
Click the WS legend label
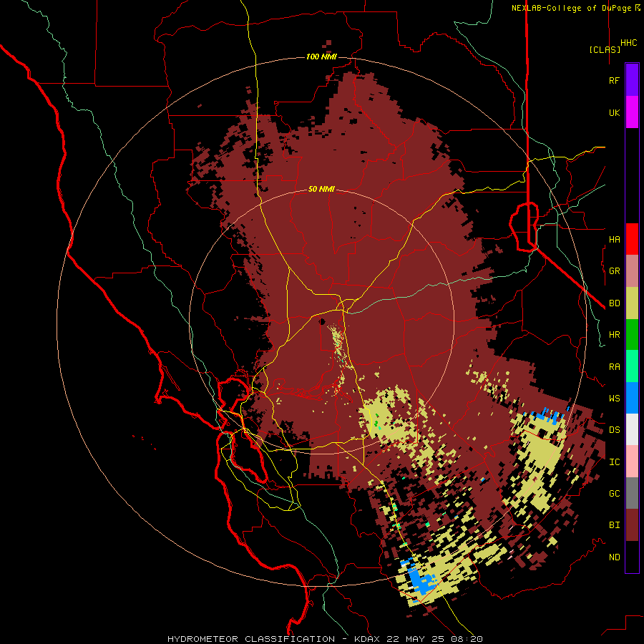[x=614, y=398]
